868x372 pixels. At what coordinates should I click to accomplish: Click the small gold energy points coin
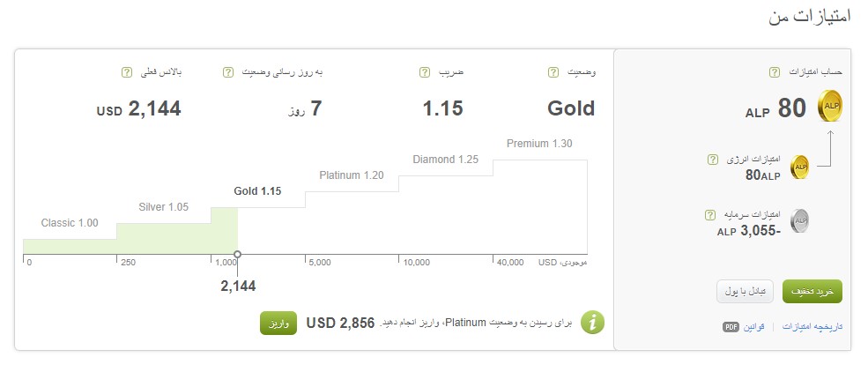coord(799,167)
